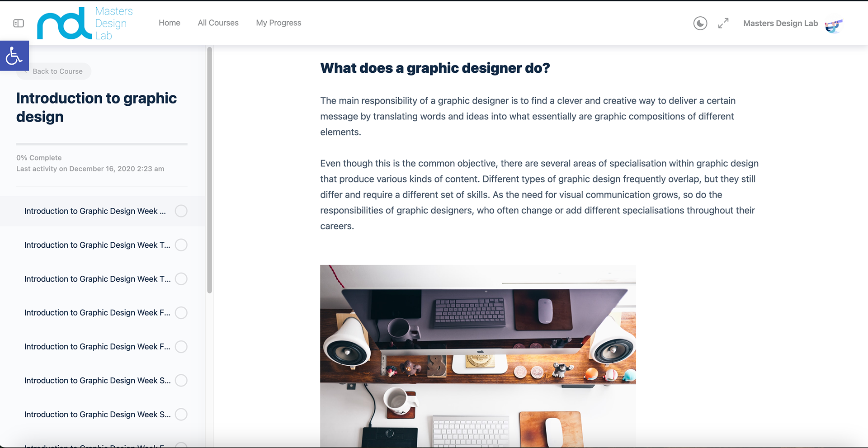Click the 'Introduction to graphic design' course title

point(96,107)
